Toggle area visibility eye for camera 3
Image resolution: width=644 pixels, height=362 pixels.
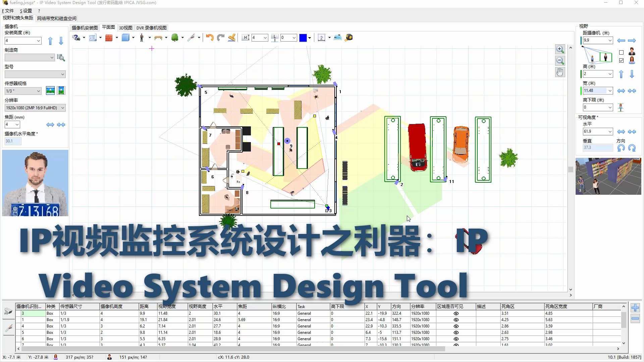456,313
